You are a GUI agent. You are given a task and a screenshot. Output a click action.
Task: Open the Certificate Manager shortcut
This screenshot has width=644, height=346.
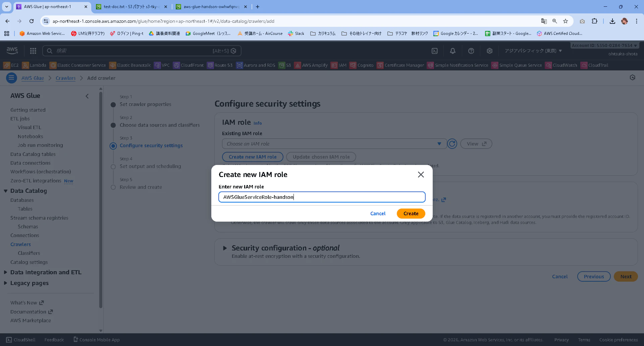coord(400,65)
